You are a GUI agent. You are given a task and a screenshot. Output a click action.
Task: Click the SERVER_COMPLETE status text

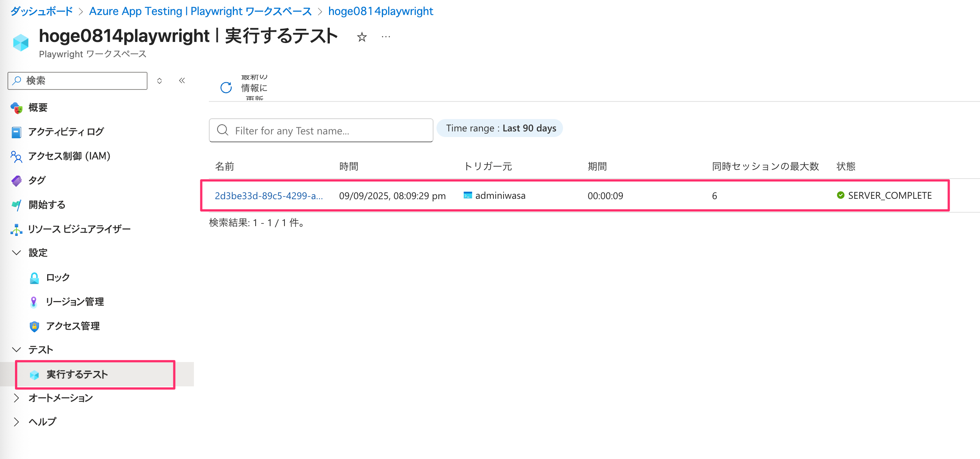tap(890, 195)
